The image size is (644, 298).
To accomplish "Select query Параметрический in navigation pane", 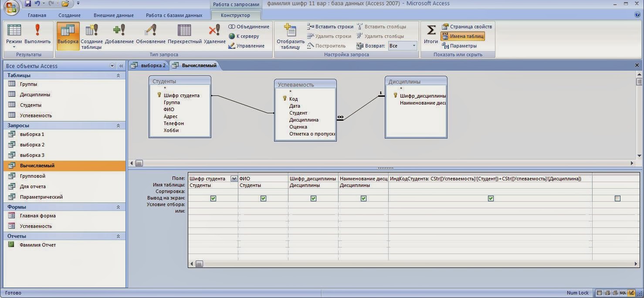I will coord(64,197).
